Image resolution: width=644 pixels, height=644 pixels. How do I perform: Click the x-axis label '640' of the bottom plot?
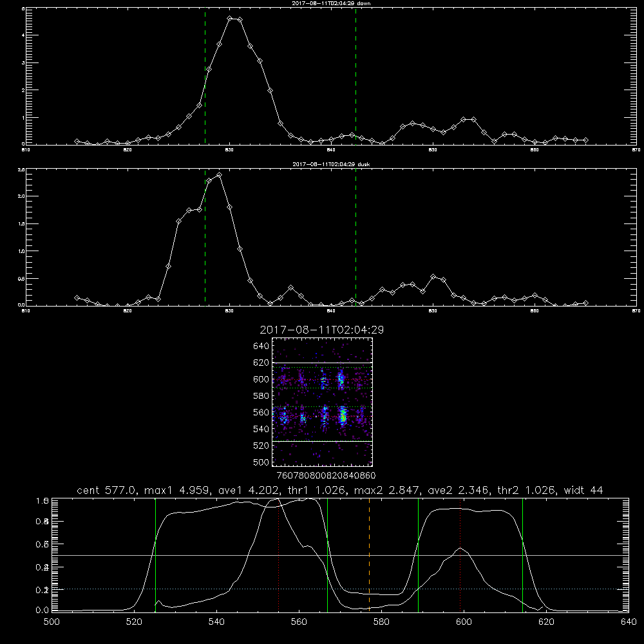[x=629, y=622]
